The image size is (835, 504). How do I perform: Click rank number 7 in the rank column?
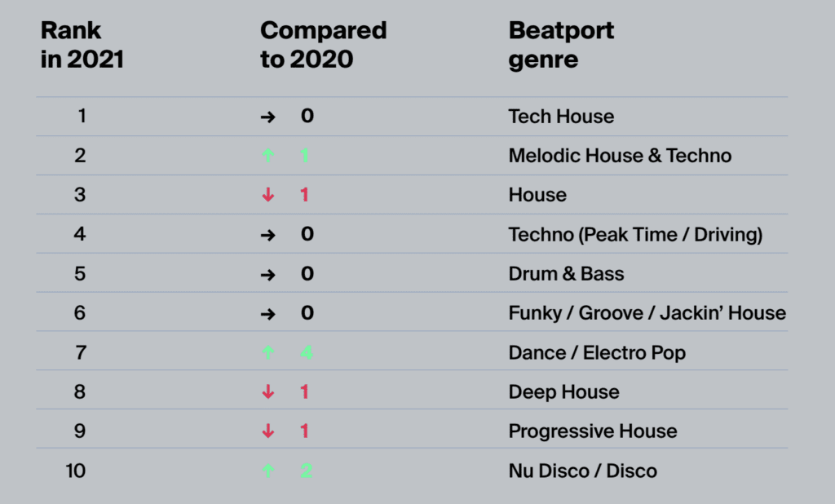tap(80, 352)
